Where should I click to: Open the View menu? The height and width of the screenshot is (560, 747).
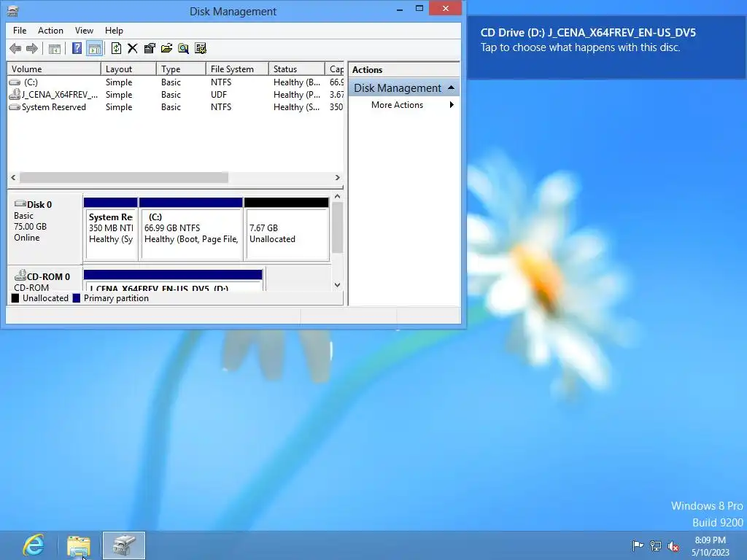click(x=84, y=31)
